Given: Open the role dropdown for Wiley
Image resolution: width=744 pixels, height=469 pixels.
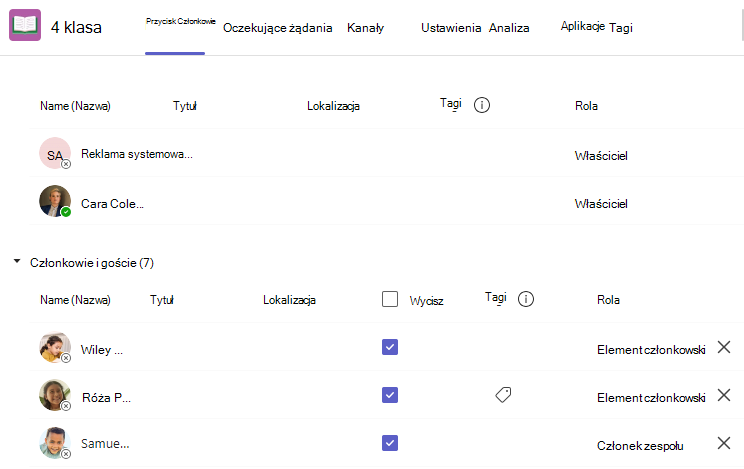Looking at the screenshot, I should 651,350.
